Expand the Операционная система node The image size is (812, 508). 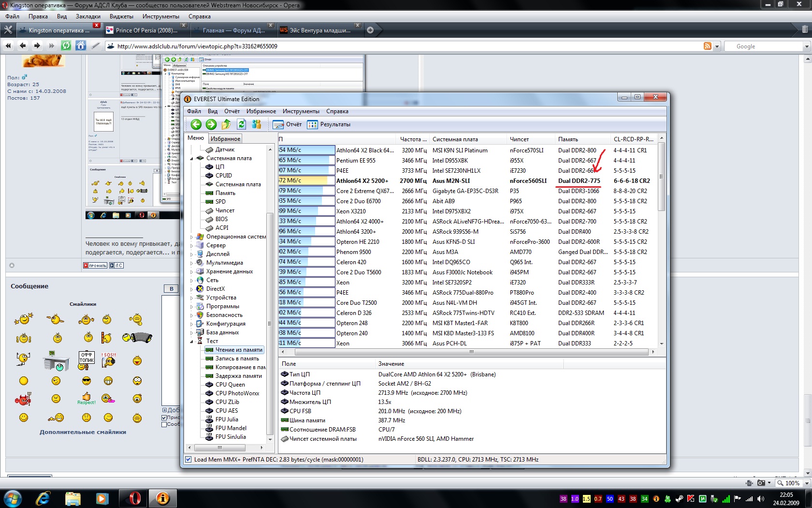[x=191, y=237]
